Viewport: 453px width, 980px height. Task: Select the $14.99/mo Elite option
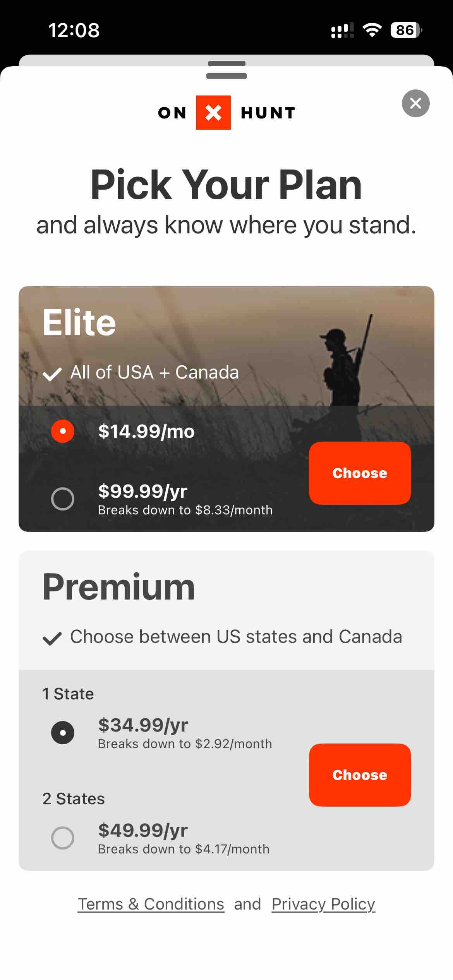62,431
